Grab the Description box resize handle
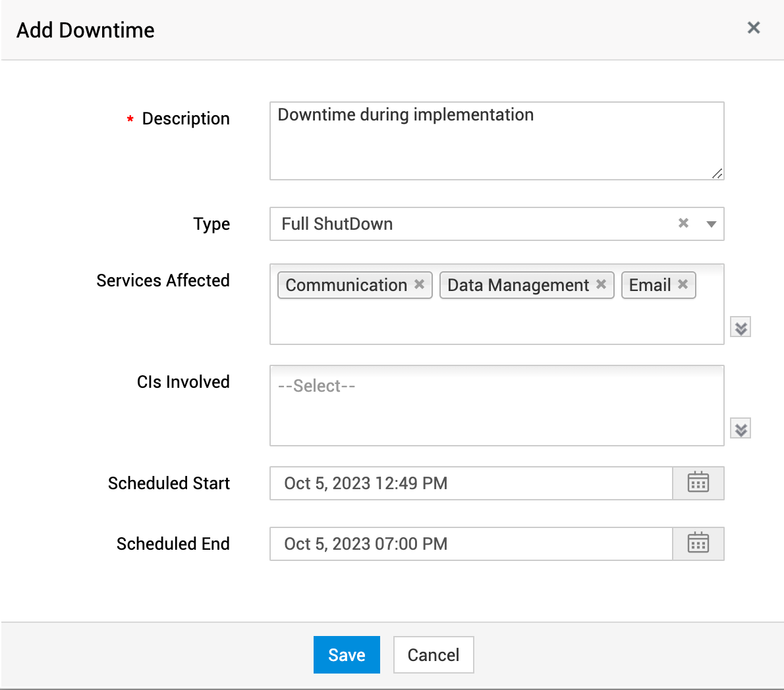This screenshot has height=690, width=784. 717,174
